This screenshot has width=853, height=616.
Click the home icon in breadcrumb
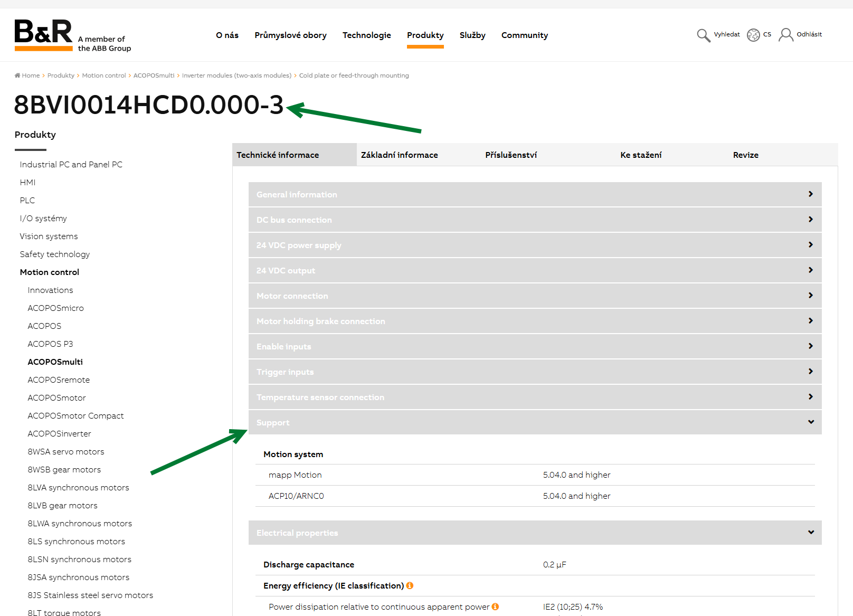[17, 75]
